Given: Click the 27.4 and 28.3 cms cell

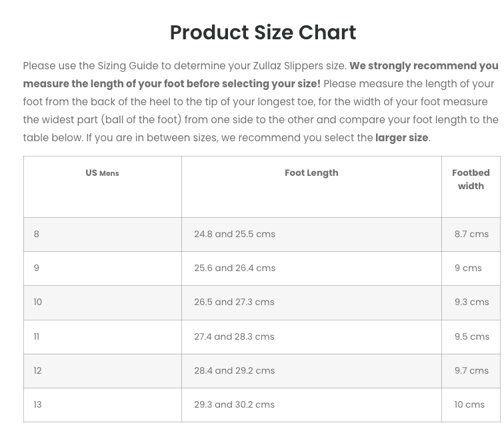Looking at the screenshot, I should pos(234,337).
